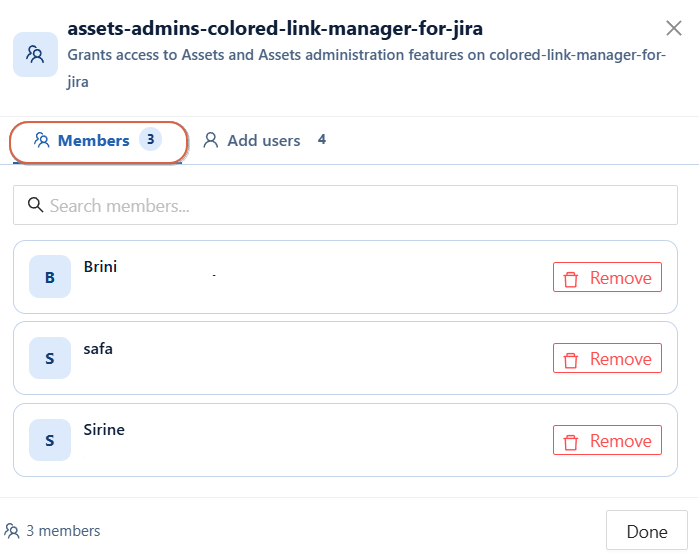
Task: Click the magnifier icon in the search box
Action: (x=35, y=205)
